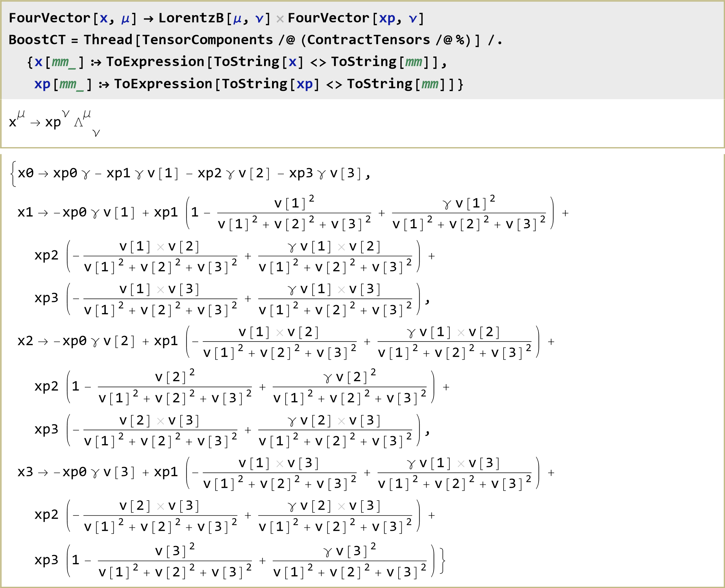
Task: Click the closing curly brace ending the output
Action: pyautogui.click(x=442, y=561)
